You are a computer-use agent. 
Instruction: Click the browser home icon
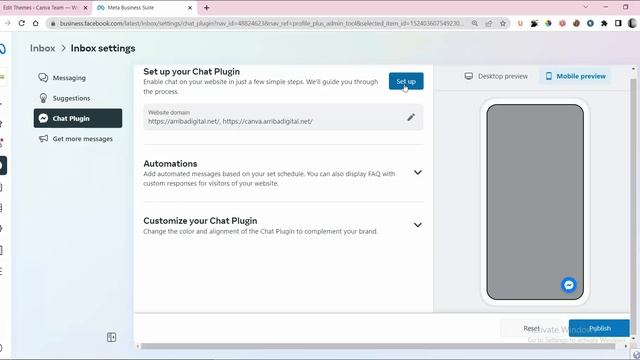click(36, 23)
